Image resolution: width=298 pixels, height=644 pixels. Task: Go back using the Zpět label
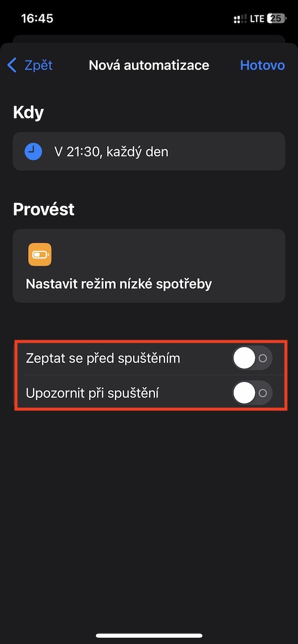(x=39, y=65)
